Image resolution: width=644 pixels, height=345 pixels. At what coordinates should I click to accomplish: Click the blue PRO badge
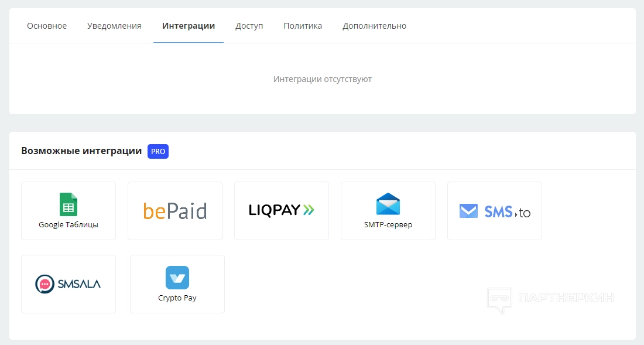[158, 151]
